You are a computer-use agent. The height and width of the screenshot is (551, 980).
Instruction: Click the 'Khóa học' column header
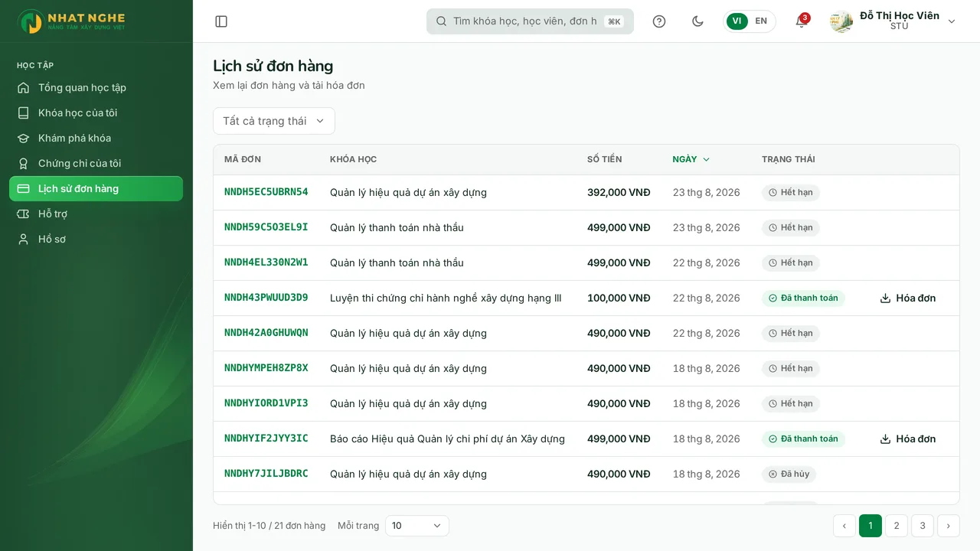pos(354,159)
